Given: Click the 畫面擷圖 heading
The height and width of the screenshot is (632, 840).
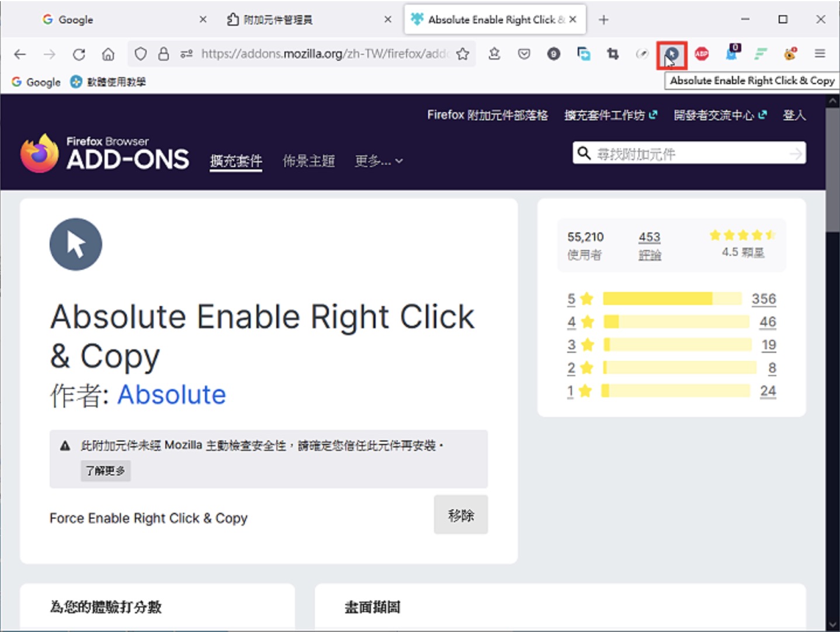Looking at the screenshot, I should point(373,607).
